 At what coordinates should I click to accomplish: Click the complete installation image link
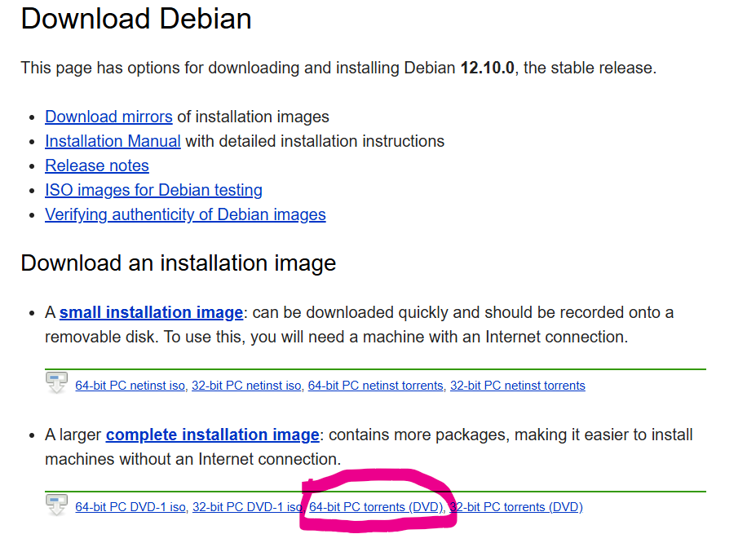(213, 435)
